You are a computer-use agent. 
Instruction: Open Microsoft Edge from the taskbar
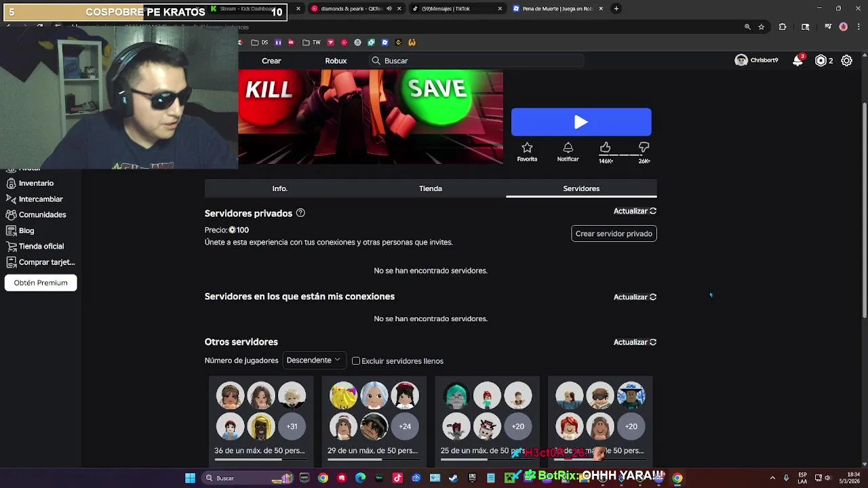(x=360, y=478)
